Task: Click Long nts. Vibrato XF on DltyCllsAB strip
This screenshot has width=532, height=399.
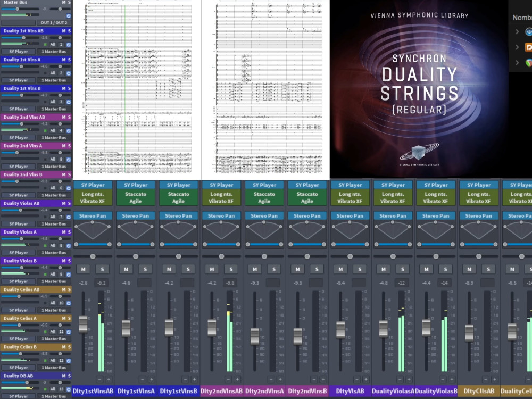Action: tap(478, 197)
